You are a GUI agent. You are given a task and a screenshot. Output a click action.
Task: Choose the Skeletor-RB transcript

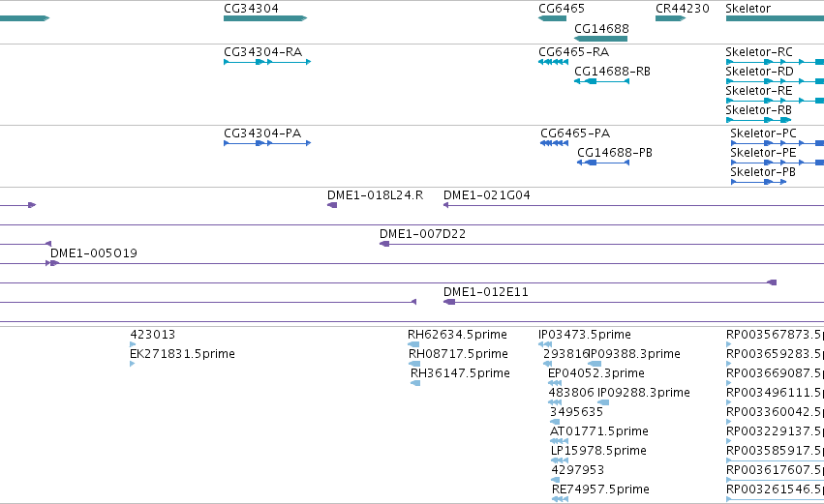(758, 110)
